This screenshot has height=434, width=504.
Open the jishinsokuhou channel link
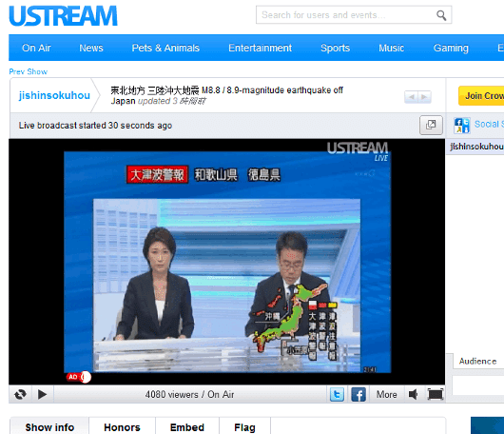(54, 95)
